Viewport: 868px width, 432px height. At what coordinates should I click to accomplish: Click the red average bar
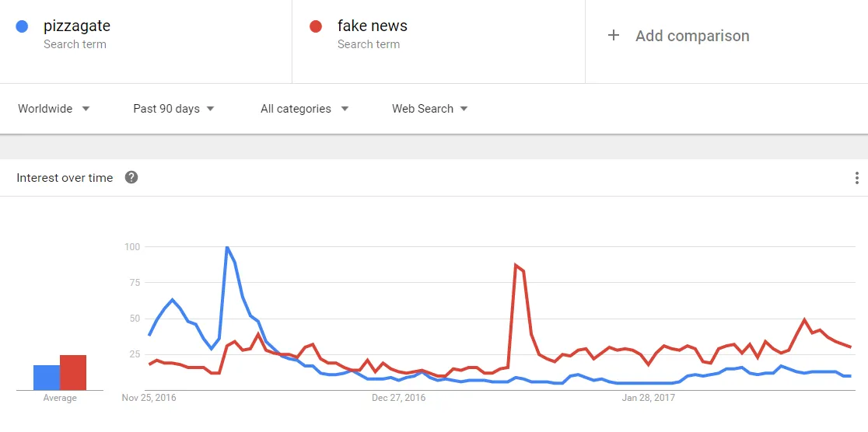pyautogui.click(x=73, y=373)
